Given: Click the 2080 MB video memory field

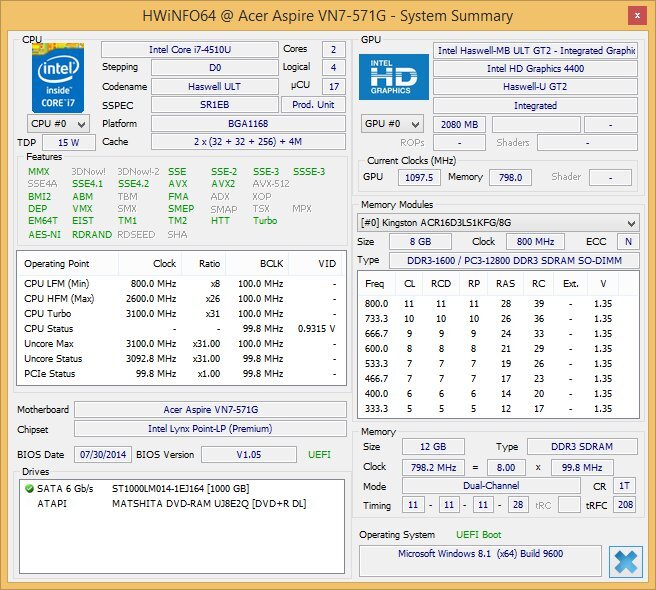Looking at the screenshot, I should coord(459,124).
